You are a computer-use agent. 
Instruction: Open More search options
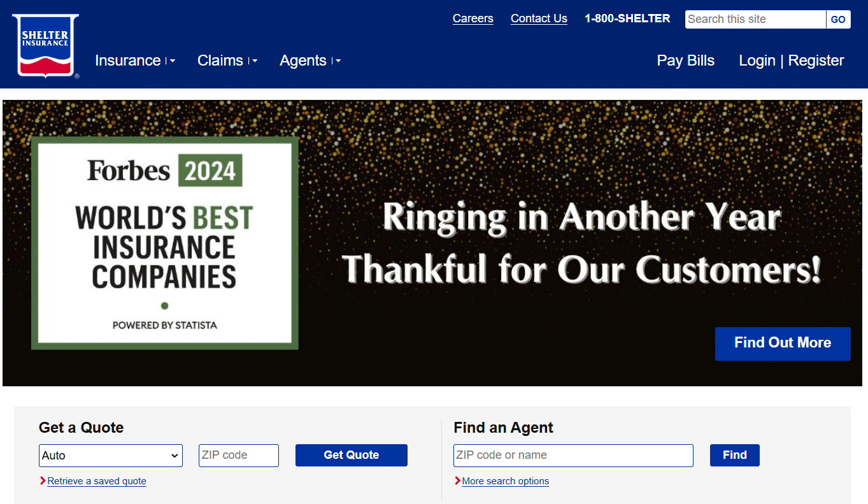coord(506,481)
